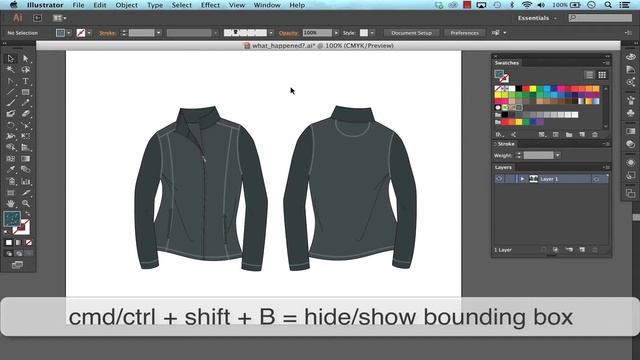Image resolution: width=640 pixels, height=360 pixels.
Task: Select the Eyedropper tool
Action: [11, 169]
